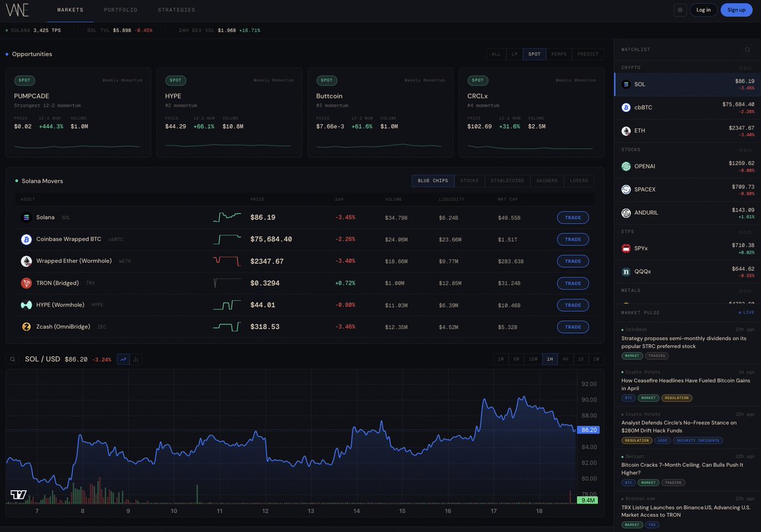This screenshot has height=532, width=761.
Task: Open the Crypto section three-dot menu
Action: coord(746,67)
